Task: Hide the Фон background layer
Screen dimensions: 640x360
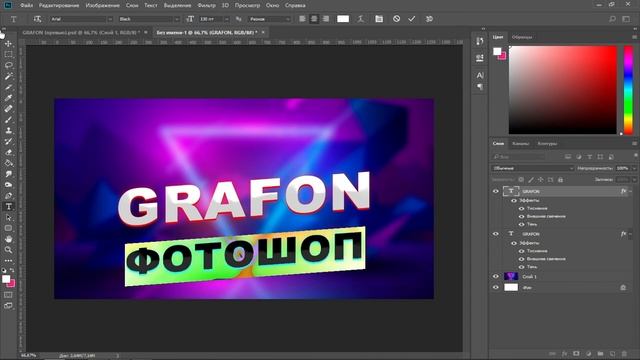Action: click(x=496, y=287)
